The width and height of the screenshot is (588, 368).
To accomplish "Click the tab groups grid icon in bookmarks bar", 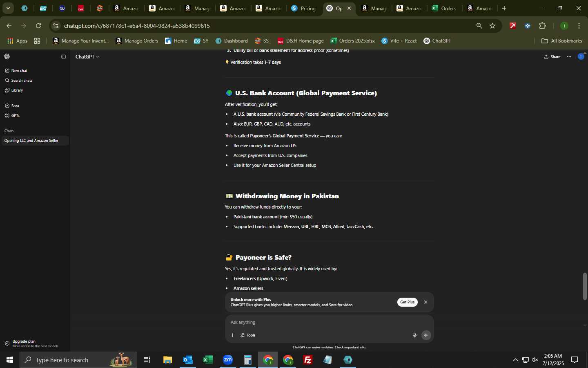I will click(37, 41).
